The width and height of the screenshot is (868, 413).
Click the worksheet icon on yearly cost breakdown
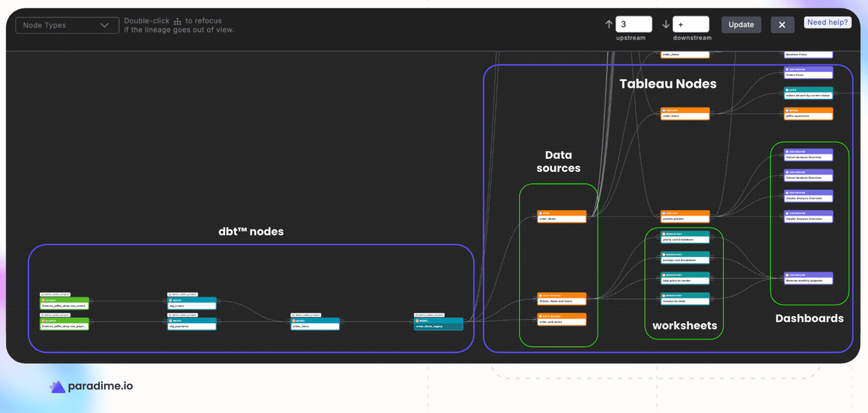pos(663,234)
